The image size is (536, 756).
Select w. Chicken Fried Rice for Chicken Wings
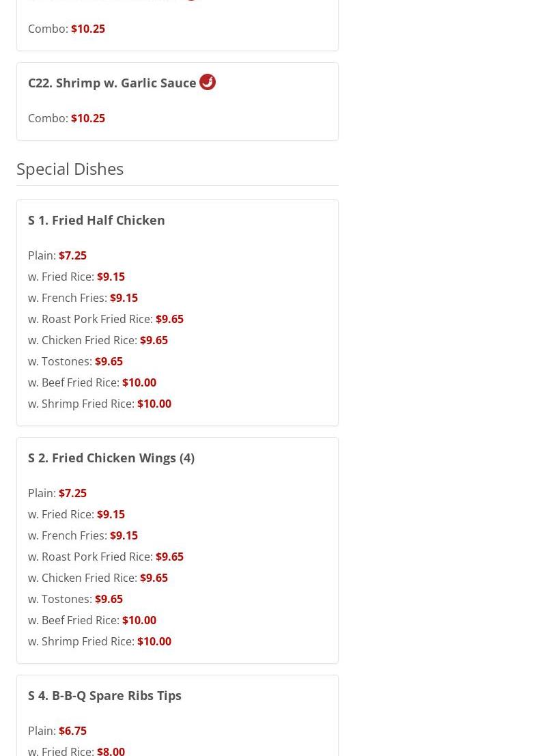(x=98, y=578)
